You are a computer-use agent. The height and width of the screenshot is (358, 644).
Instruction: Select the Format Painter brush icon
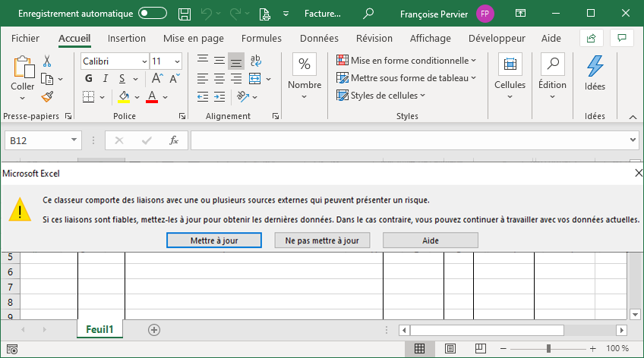[47, 96]
